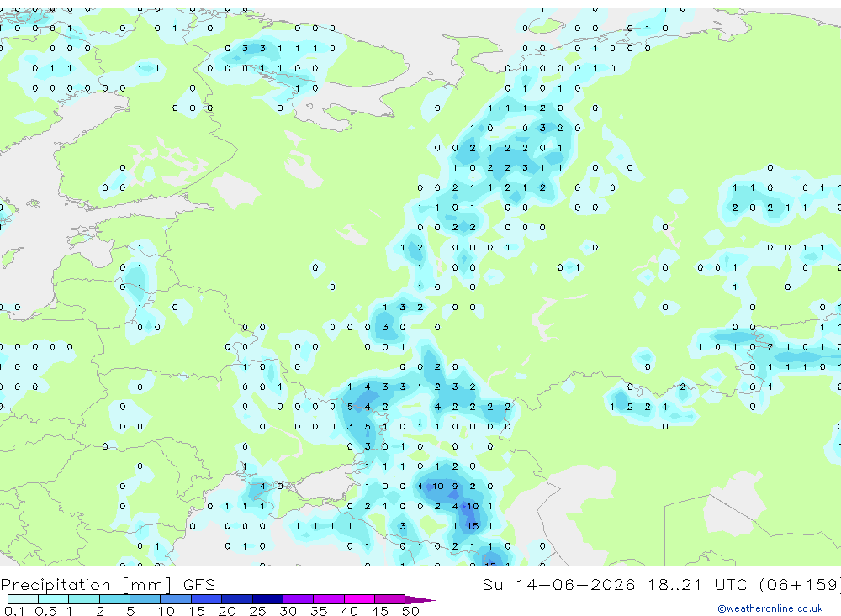
Task: Click the 1–2 mm legend swatch
Action: coord(84,599)
